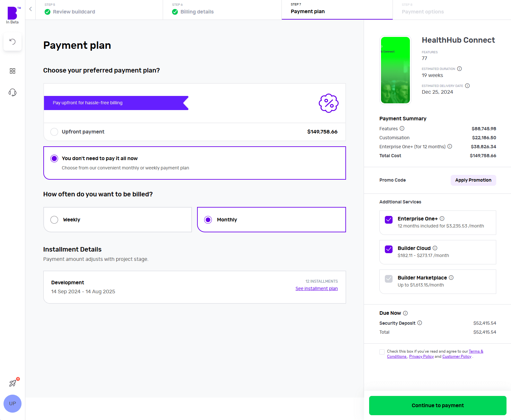Go to Step 5 Review buildcard tab
The height and width of the screenshot is (420, 511).
tap(99, 10)
